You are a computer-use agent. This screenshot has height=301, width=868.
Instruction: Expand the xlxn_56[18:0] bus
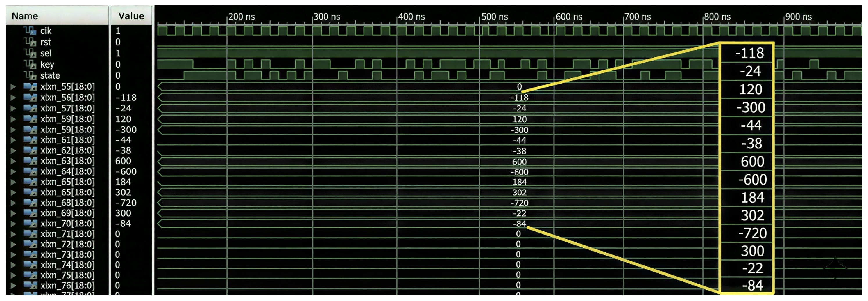click(x=13, y=98)
